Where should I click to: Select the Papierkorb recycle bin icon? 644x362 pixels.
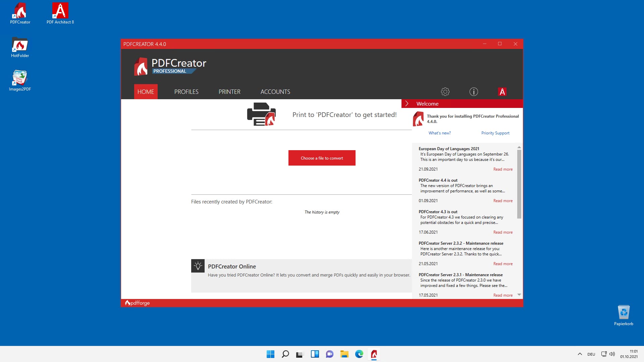[624, 315]
